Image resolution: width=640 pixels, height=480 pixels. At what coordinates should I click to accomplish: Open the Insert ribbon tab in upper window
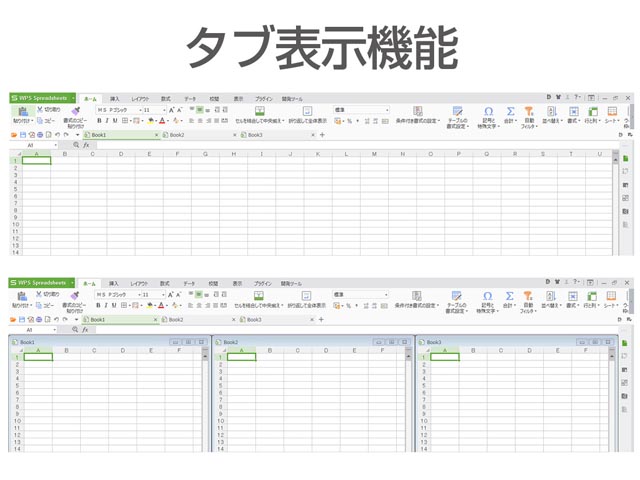[115, 99]
